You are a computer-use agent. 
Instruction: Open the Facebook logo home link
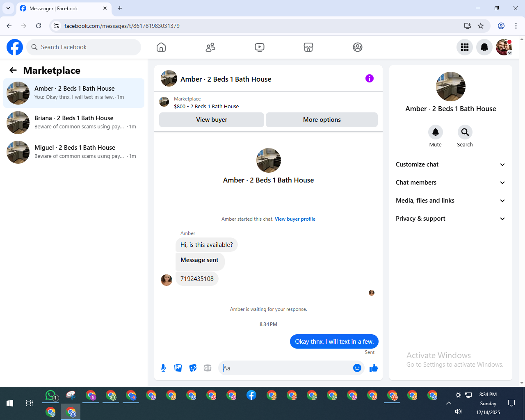pos(15,47)
